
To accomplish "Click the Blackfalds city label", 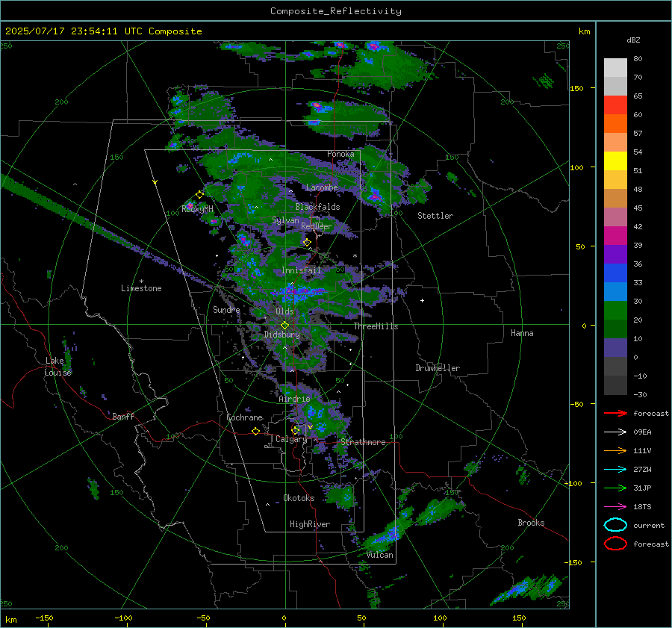I will point(317,207).
